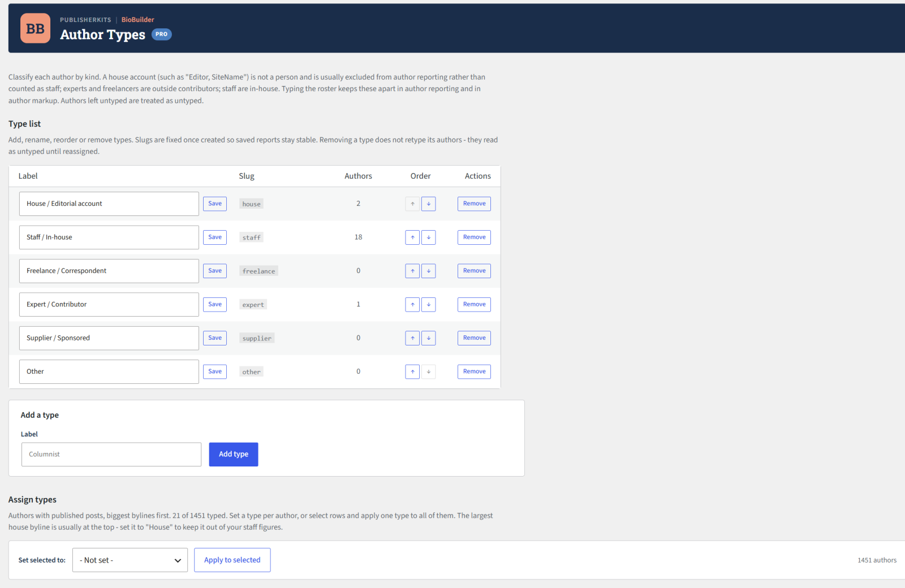Remove the supplier type
The height and width of the screenshot is (588, 905).
[x=474, y=338]
